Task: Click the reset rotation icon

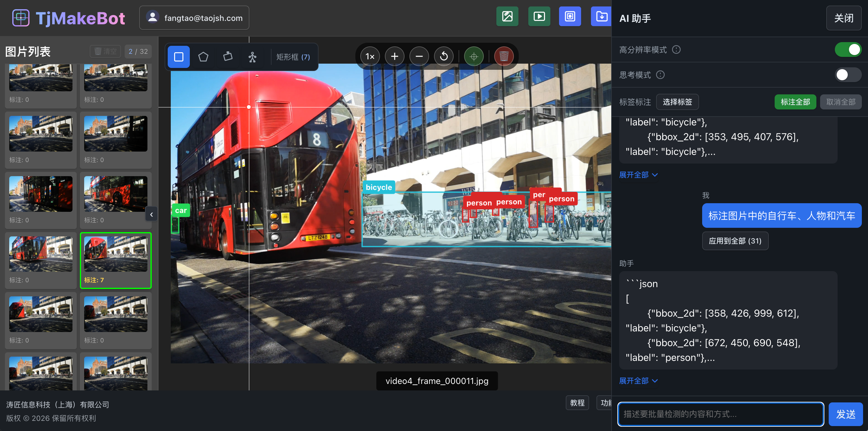Action: coord(444,56)
